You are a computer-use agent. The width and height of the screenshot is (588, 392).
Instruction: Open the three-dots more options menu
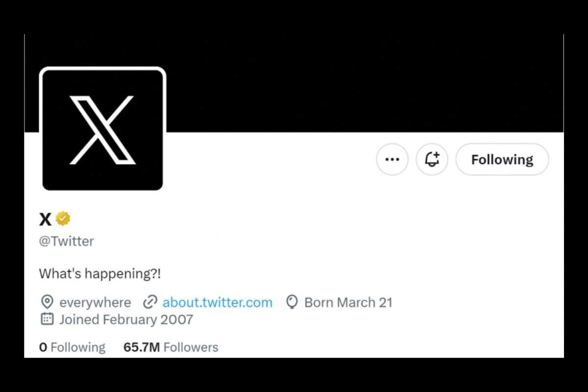coord(392,159)
